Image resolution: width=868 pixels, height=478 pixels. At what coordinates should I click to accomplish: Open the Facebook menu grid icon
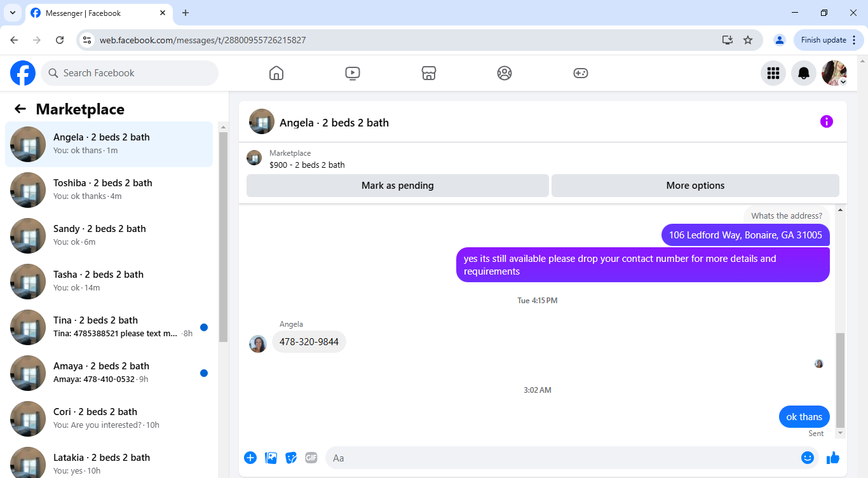pyautogui.click(x=773, y=73)
